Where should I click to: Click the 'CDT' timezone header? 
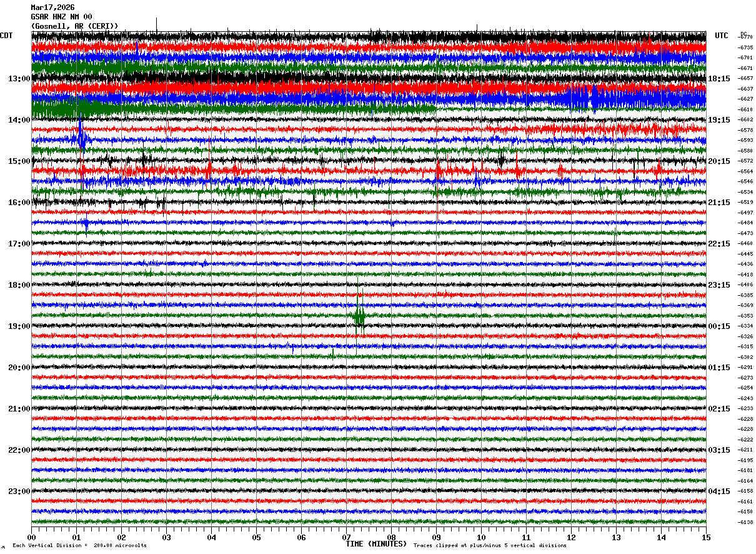coord(7,36)
